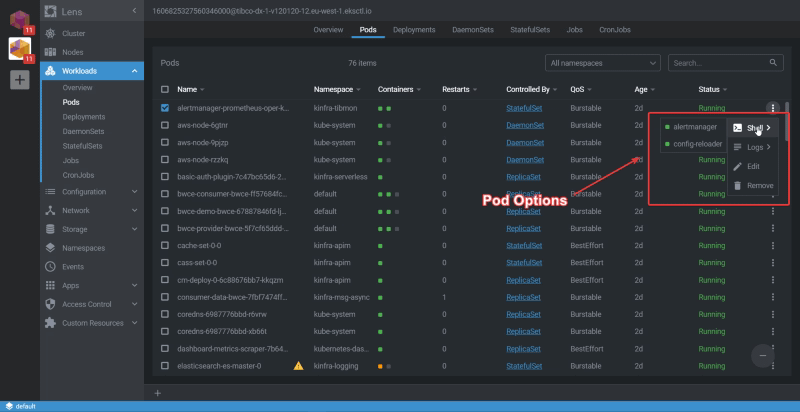Viewport: 800px width, 412px height.
Task: Expand the Configuration sidebar section
Action: [x=135, y=192]
